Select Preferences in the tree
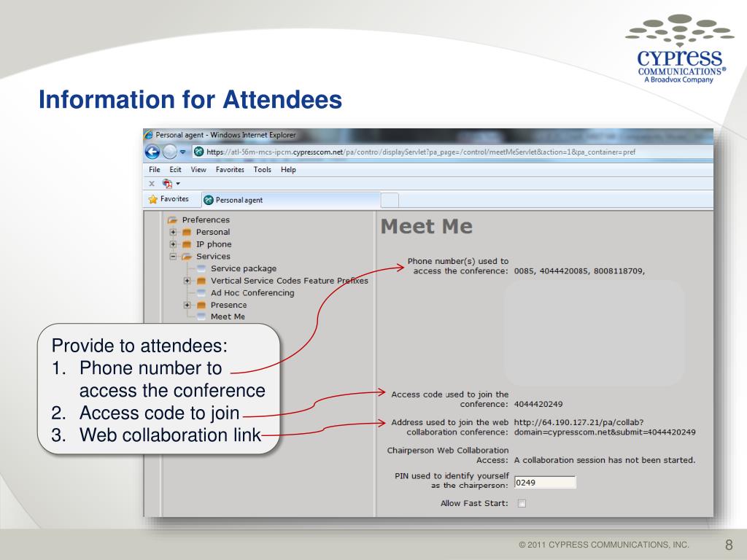 tap(206, 220)
